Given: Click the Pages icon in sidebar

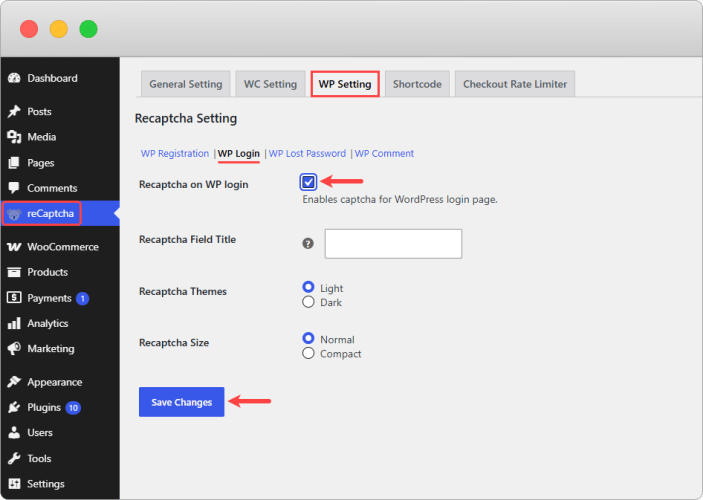Looking at the screenshot, I should (x=14, y=163).
